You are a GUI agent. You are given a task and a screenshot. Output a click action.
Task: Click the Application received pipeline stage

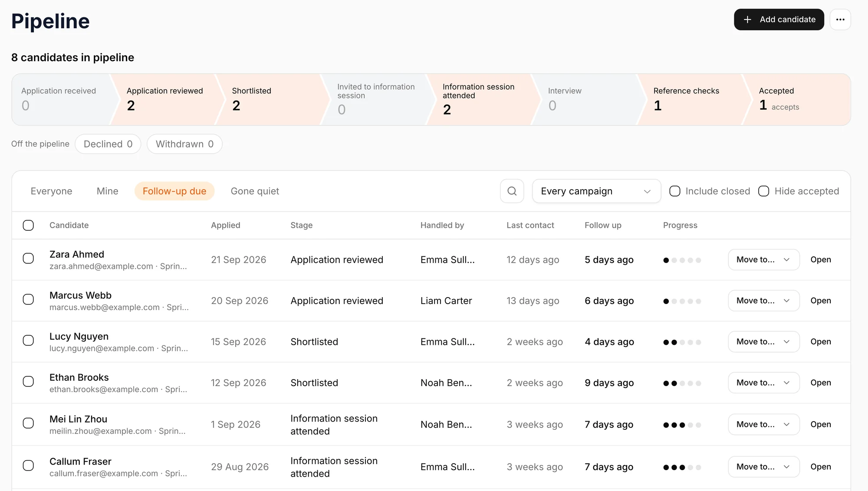(65, 100)
